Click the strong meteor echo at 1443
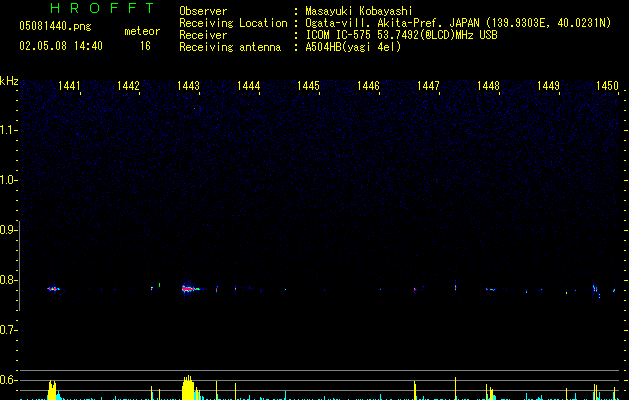 click(191, 288)
